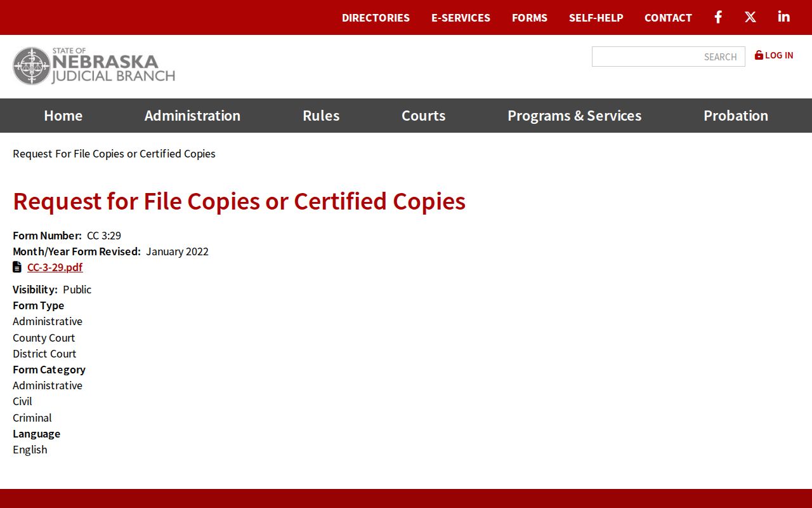
Task: Click Administrative under Form Type
Action: click(48, 321)
